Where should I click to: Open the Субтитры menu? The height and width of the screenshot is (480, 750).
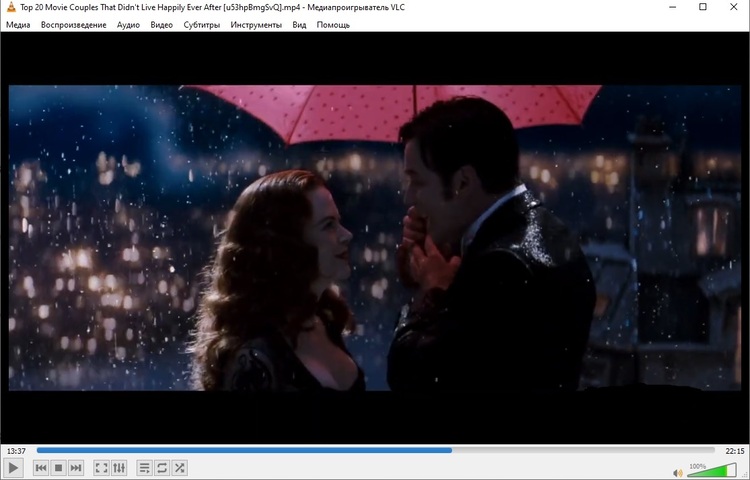click(201, 25)
